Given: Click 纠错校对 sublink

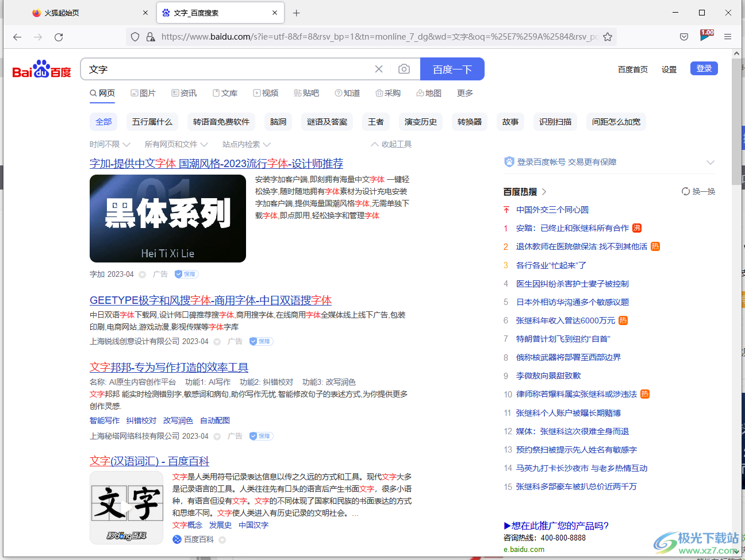Looking at the screenshot, I should coord(141,420).
